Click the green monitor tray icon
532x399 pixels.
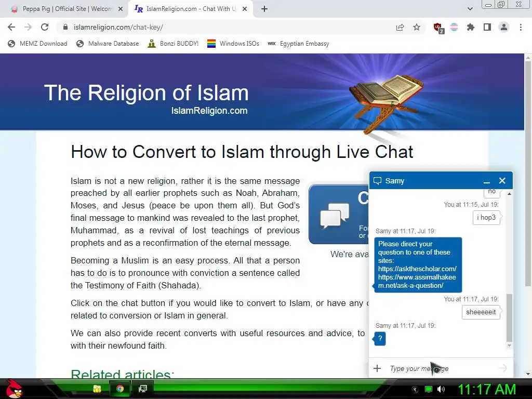(x=429, y=390)
